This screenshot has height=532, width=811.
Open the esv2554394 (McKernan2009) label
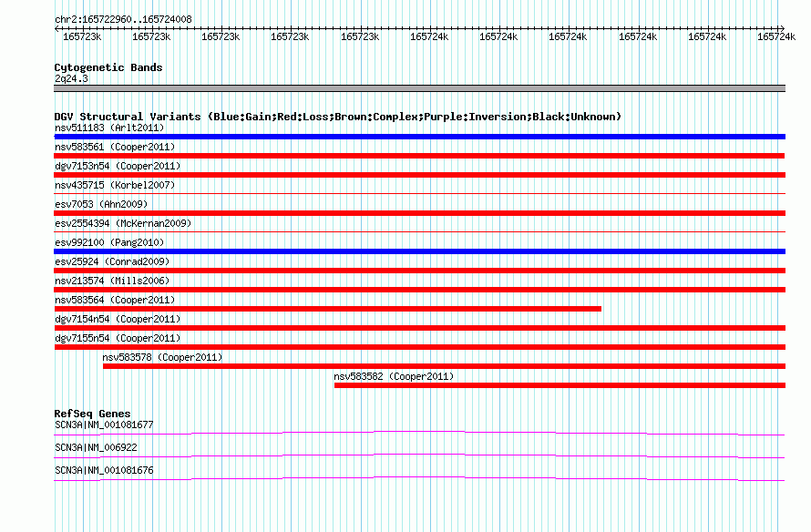pyautogui.click(x=123, y=223)
